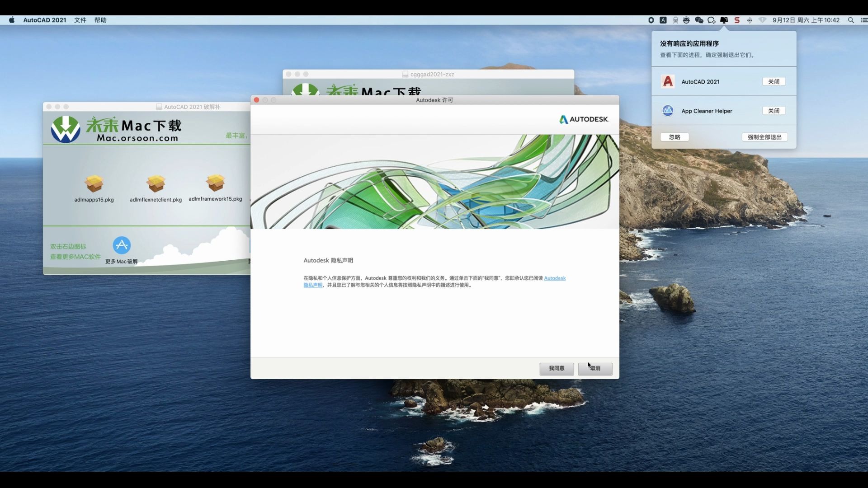Open Notification Center list icon
Screen dimensions: 868x488
click(x=863, y=20)
